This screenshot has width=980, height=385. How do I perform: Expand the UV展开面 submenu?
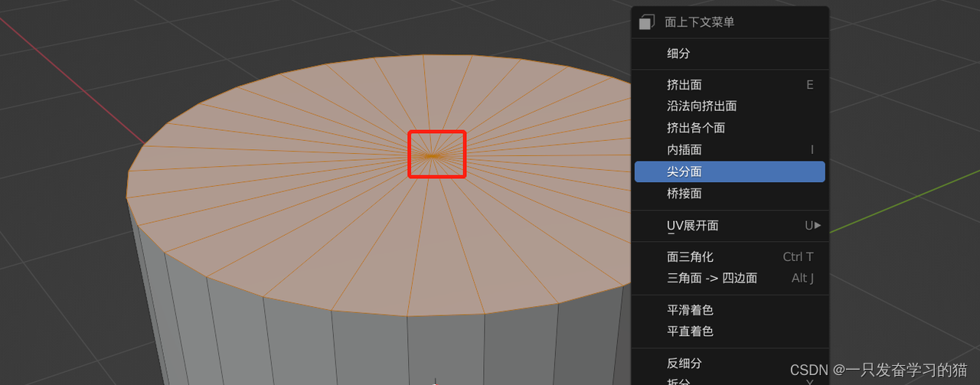coord(730,226)
